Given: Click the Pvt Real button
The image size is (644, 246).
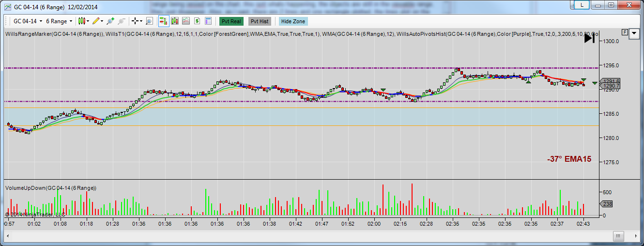Looking at the screenshot, I should [x=231, y=21].
